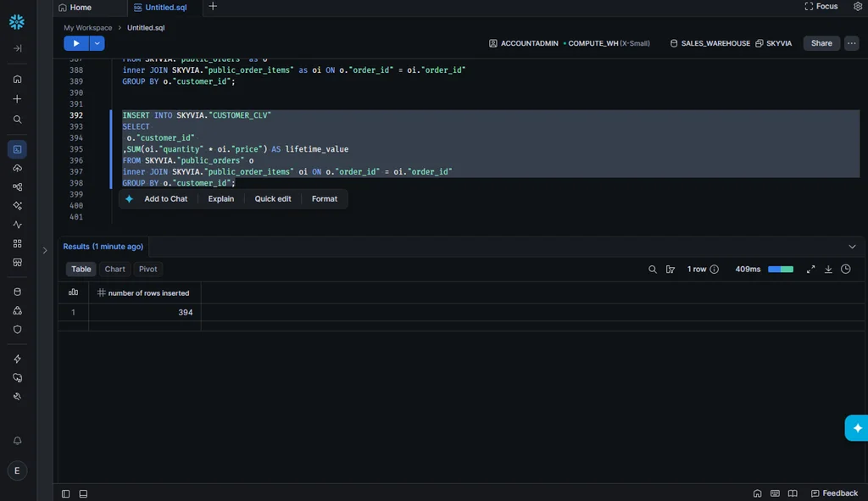The image size is (868, 501).
Task: Open the Monitoring activity sidebar icon
Action: [x=17, y=225]
